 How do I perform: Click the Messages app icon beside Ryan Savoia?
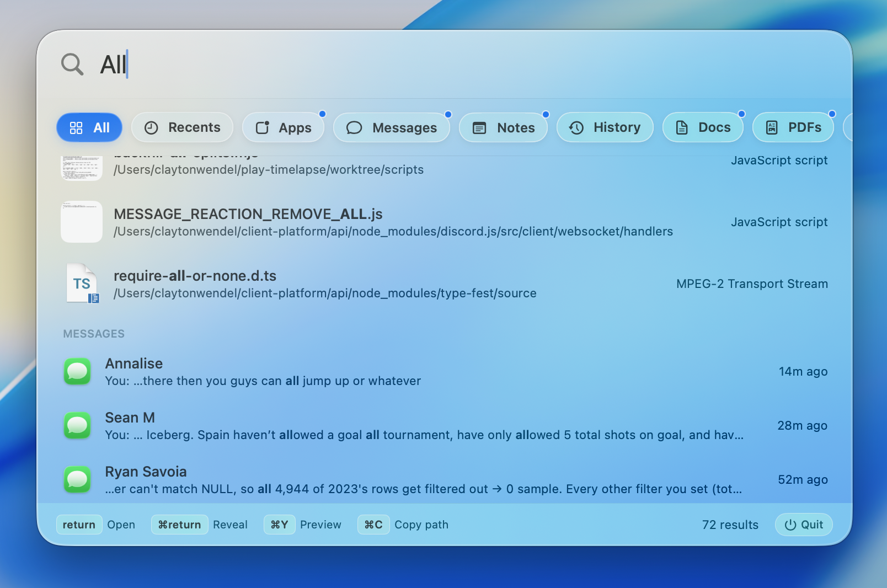pos(77,480)
